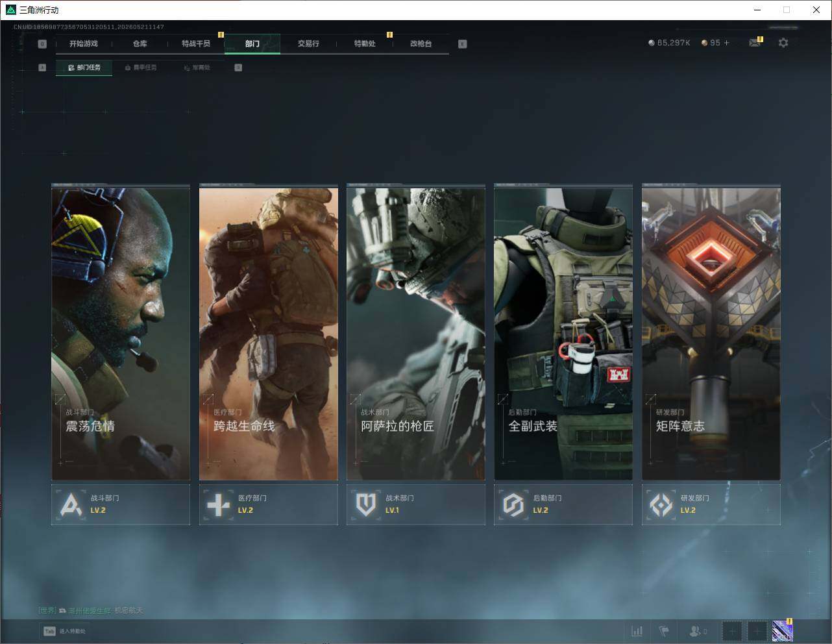Click the A key previous sub-tab icon
The image size is (832, 644).
(42, 68)
